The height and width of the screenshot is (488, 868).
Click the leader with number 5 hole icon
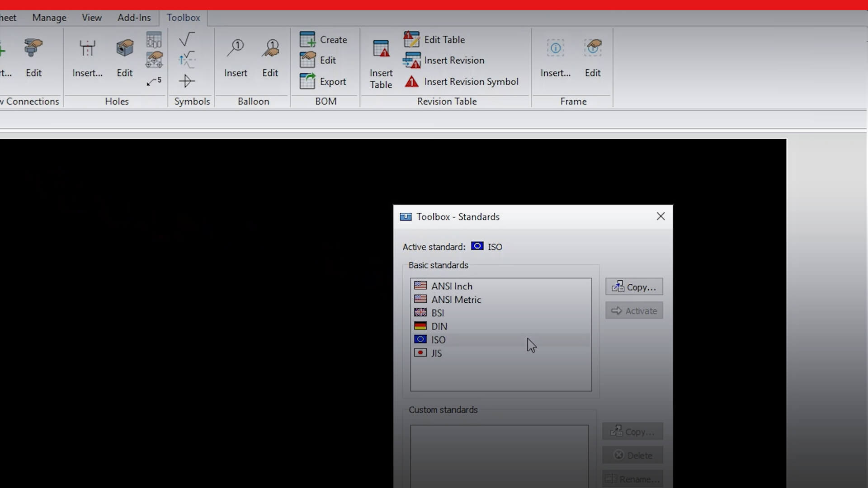tap(154, 81)
